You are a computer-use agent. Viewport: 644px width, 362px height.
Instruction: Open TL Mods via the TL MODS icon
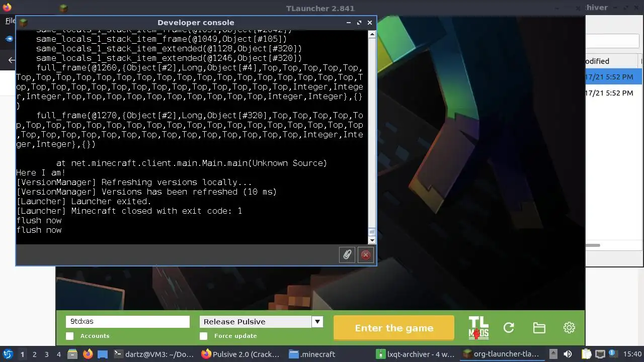[478, 328]
